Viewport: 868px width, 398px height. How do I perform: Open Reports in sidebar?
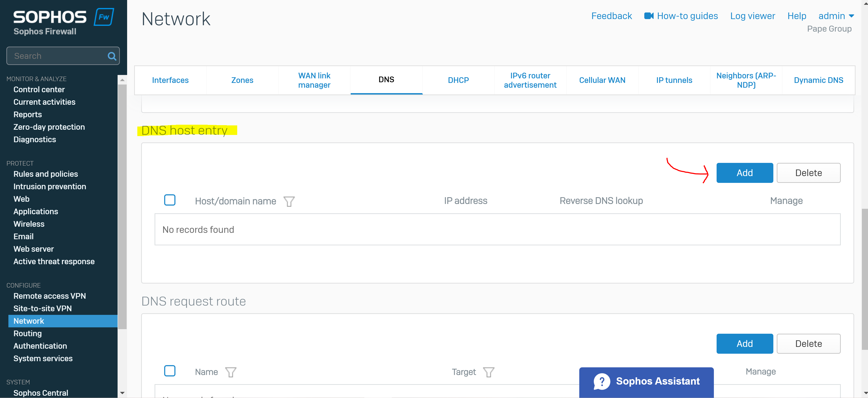point(28,114)
